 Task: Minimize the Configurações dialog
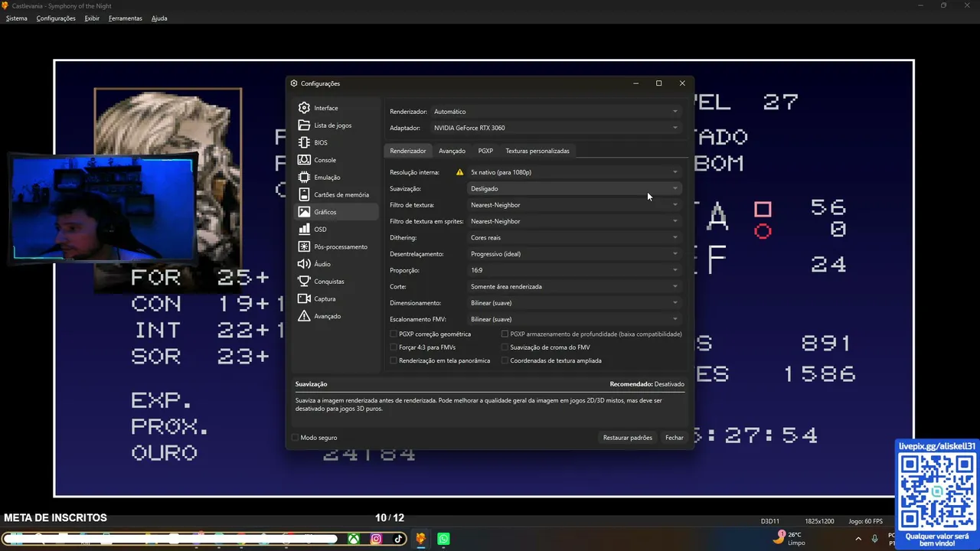coord(635,83)
